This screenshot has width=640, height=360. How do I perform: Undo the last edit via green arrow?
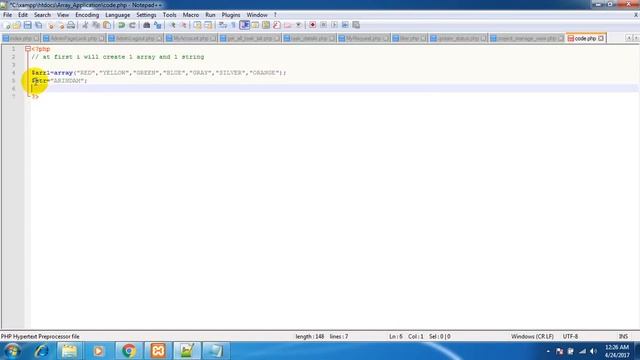click(x=121, y=25)
